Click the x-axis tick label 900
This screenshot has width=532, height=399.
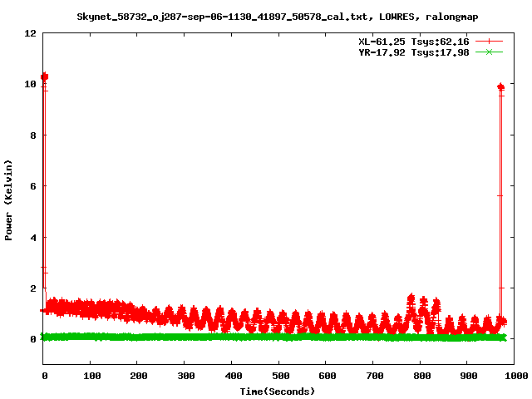[x=469, y=376]
